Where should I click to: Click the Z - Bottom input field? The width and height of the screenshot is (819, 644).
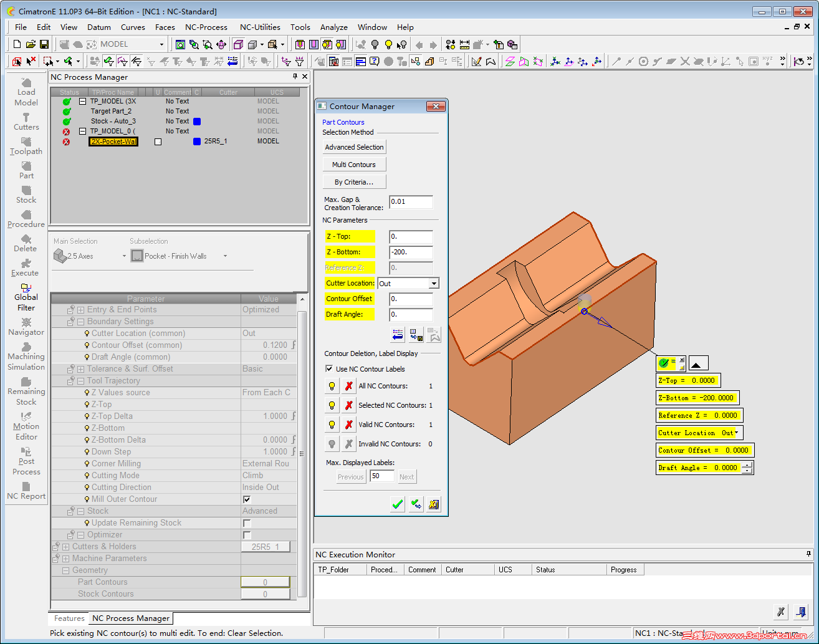pos(411,252)
